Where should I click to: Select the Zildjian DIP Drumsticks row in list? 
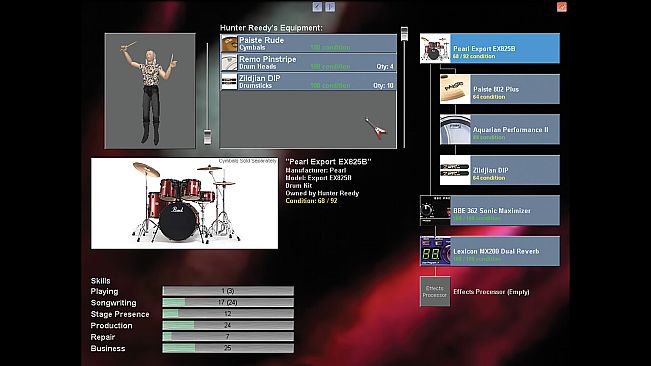point(308,82)
